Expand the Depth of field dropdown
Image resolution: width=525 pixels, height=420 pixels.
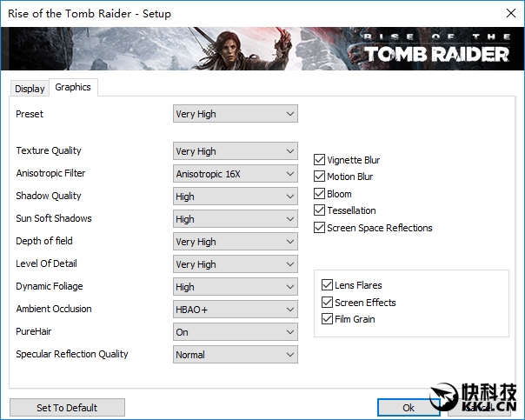point(235,242)
